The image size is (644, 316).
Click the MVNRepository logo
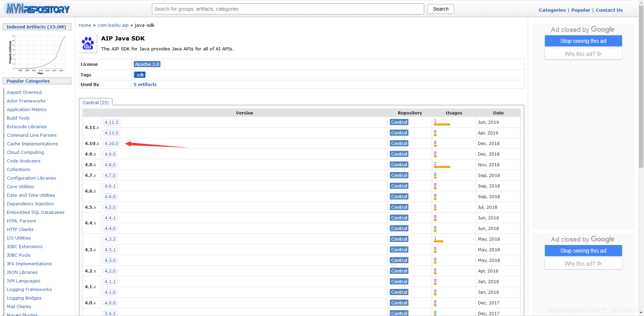click(x=38, y=9)
